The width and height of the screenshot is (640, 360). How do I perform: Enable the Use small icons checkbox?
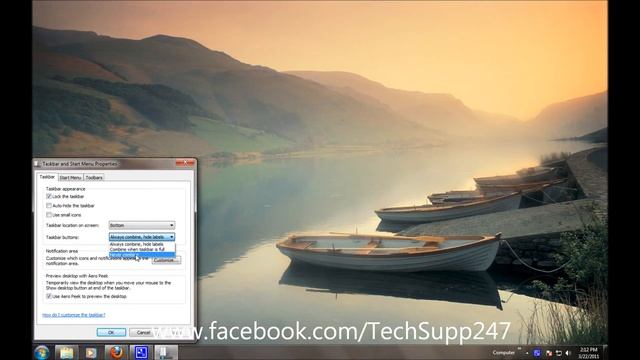(49, 215)
